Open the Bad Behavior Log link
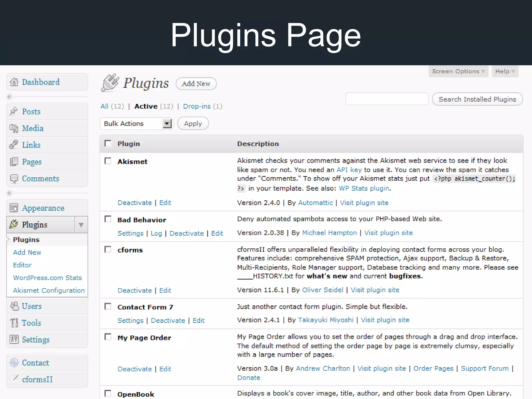This screenshot has height=399, width=532. [x=156, y=233]
